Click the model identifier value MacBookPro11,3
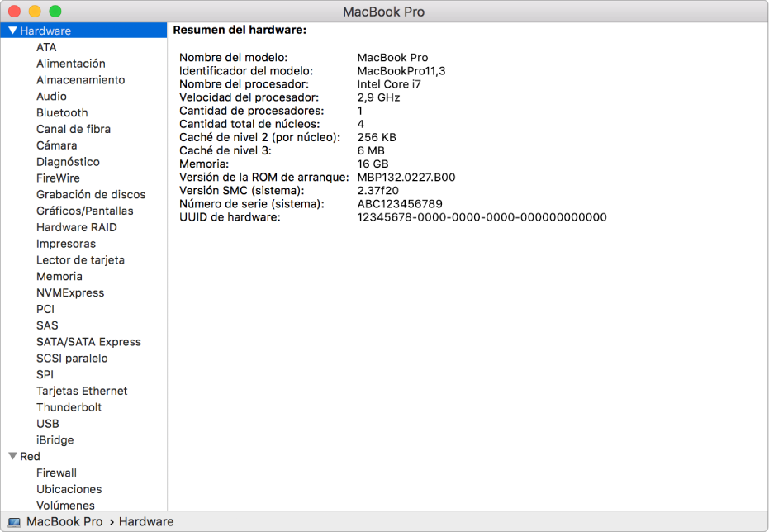This screenshot has width=769, height=532. pyautogui.click(x=401, y=71)
